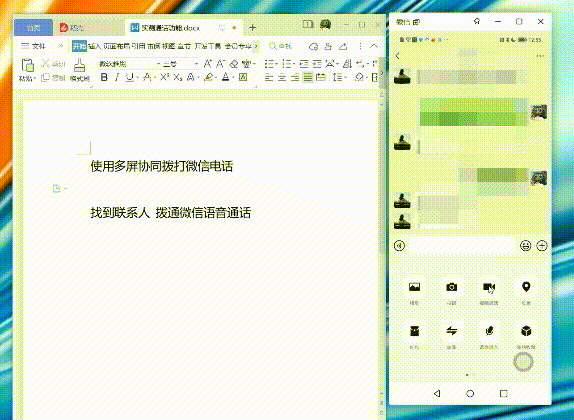Screen dimensions: 574x420
Task: Open the WeChat favorites cube option
Action: (x=526, y=331)
